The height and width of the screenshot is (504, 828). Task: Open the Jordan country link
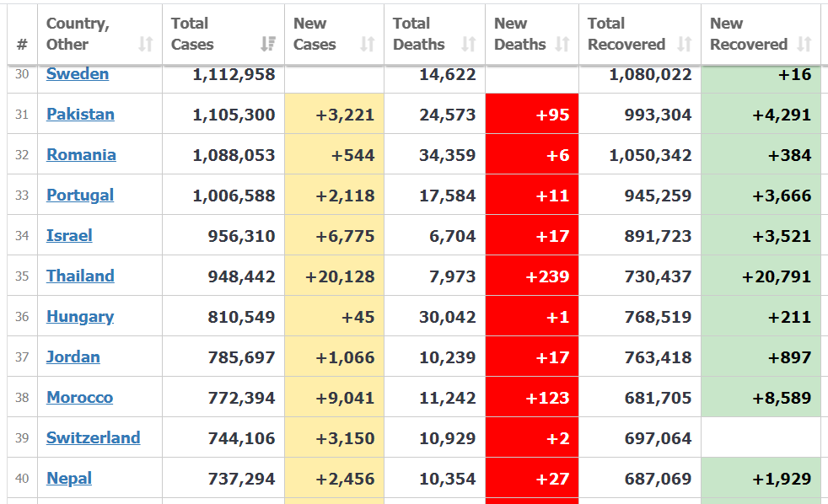(73, 357)
